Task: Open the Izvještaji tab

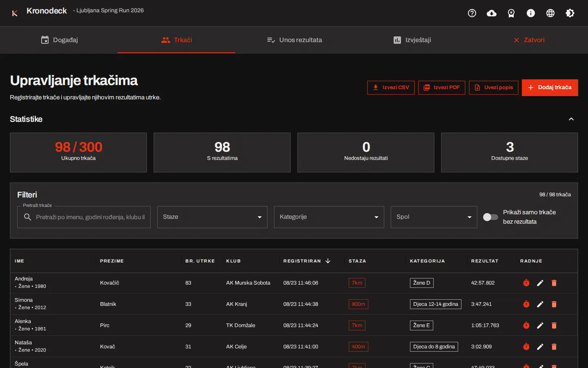Action: point(412,40)
